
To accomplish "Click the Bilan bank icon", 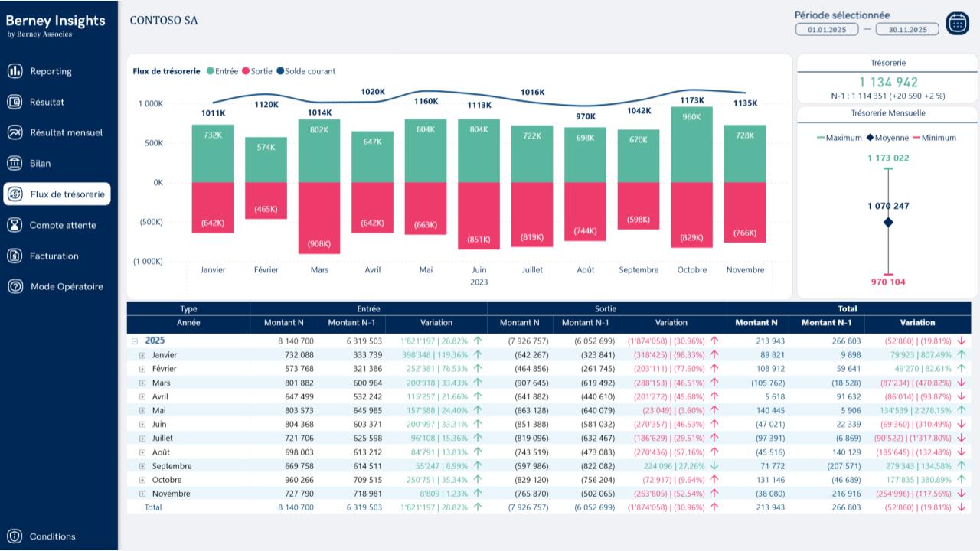I will pos(15,163).
